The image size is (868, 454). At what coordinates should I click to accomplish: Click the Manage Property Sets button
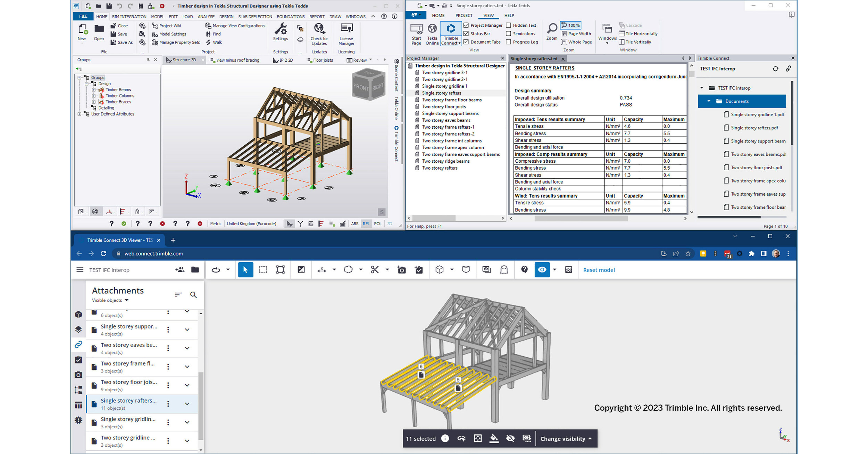click(x=176, y=42)
